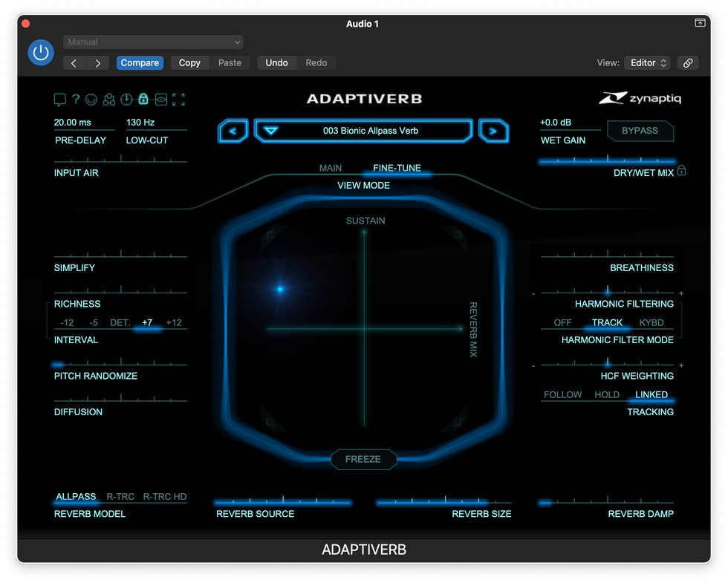This screenshot has width=728, height=583.
Task: Close the Audio 1 plug-in window
Action: (26, 24)
